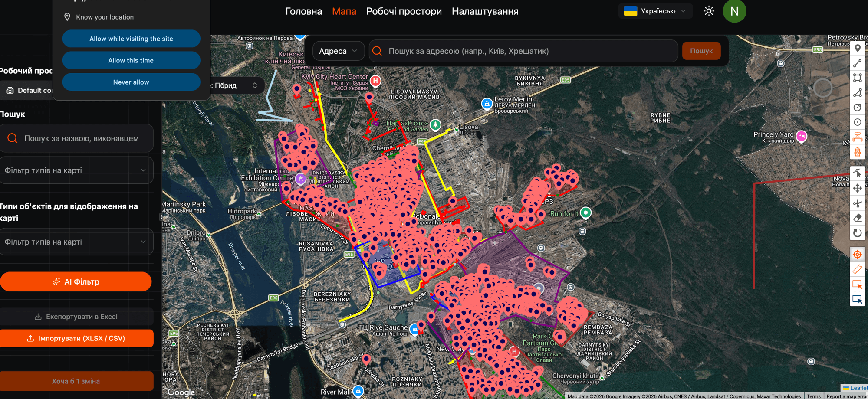868x399 pixels.
Task: Activate the drag layers move tool
Action: pos(857,188)
